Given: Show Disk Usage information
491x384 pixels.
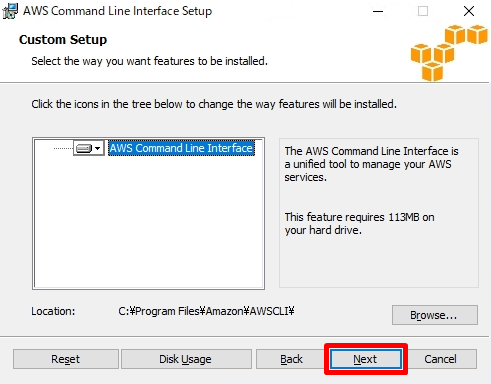Looking at the screenshot, I should [186, 359].
